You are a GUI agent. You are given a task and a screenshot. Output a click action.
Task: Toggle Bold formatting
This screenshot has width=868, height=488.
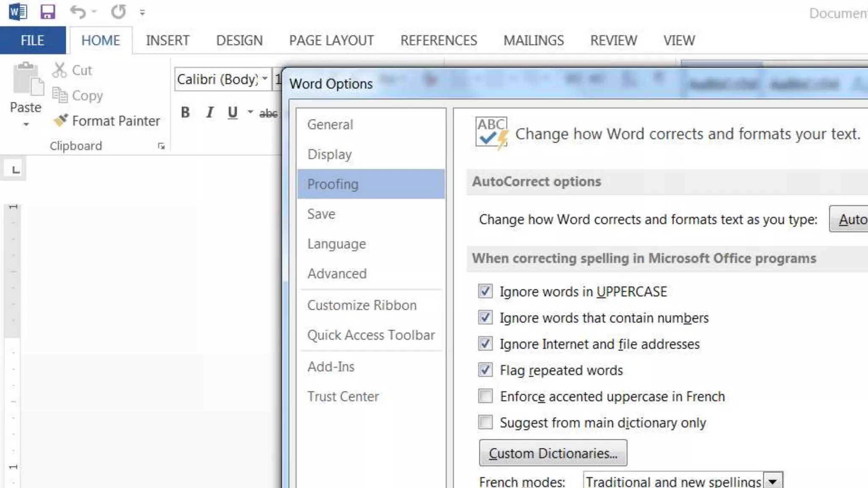tap(185, 112)
